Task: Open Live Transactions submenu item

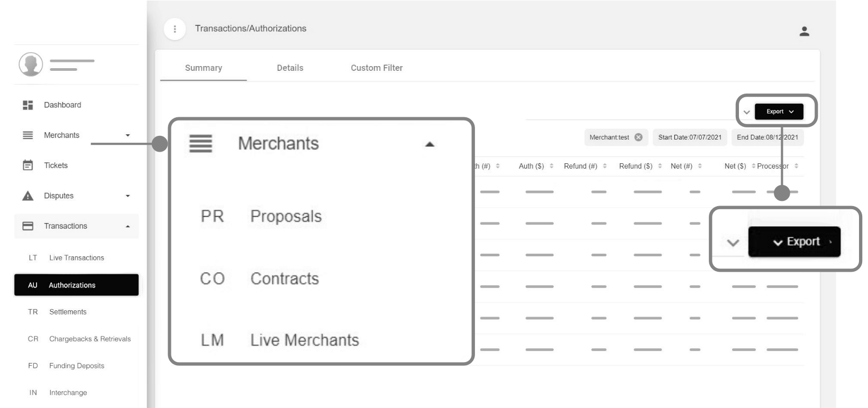Action: pyautogui.click(x=77, y=258)
